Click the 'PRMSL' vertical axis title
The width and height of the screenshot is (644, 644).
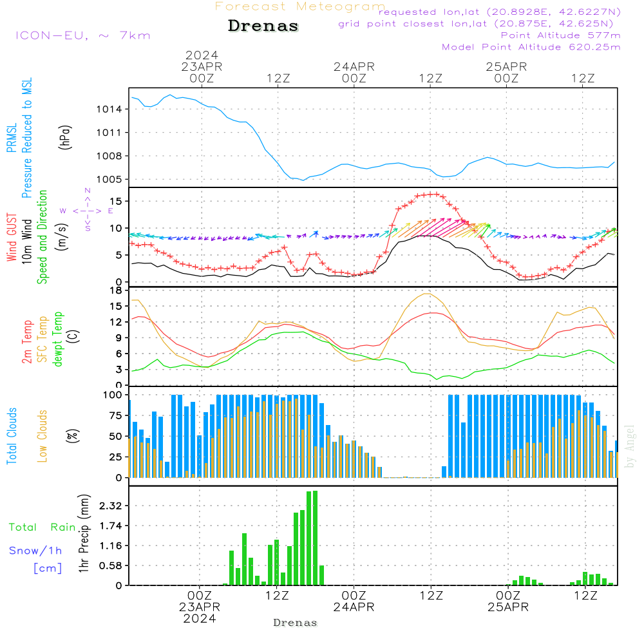[x=12, y=138]
